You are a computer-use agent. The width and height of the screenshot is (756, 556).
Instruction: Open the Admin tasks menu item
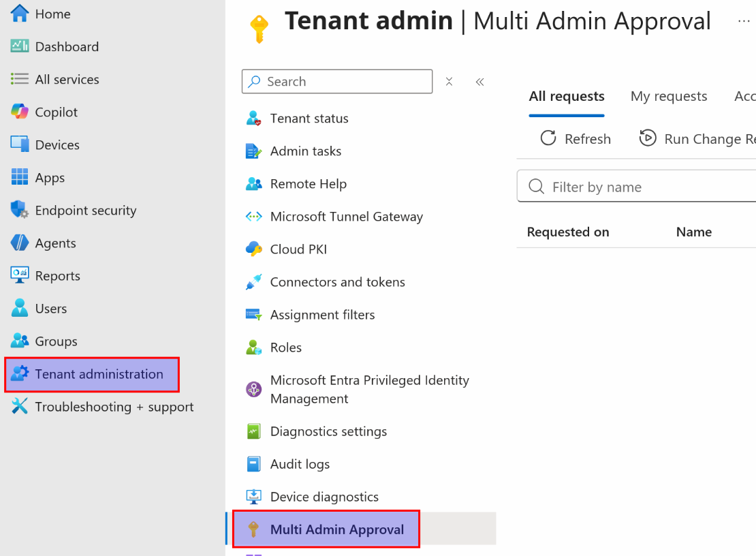[306, 151]
